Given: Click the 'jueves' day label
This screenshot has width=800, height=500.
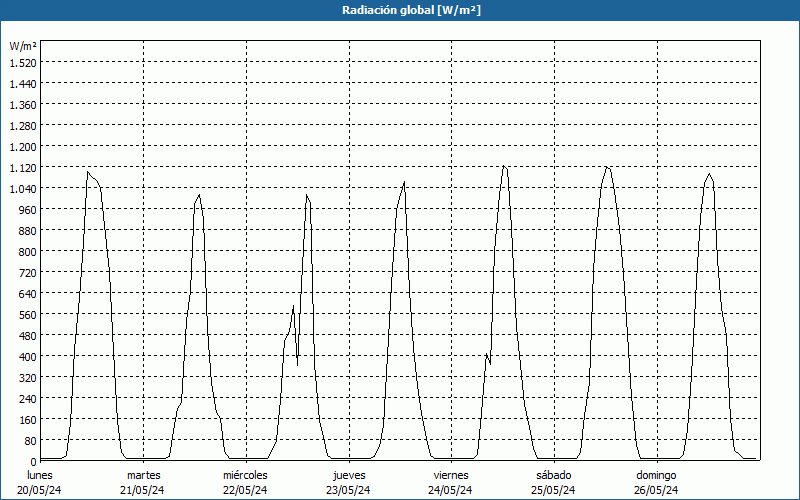Looking at the screenshot, I should tap(349, 475).
